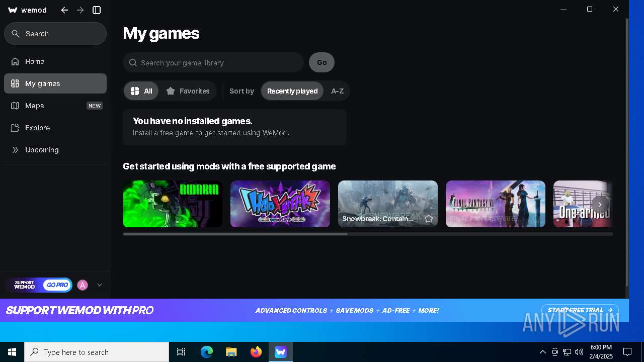Screen dimensions: 644x362
Task: Select My games in sidebar
Action: [55, 83]
